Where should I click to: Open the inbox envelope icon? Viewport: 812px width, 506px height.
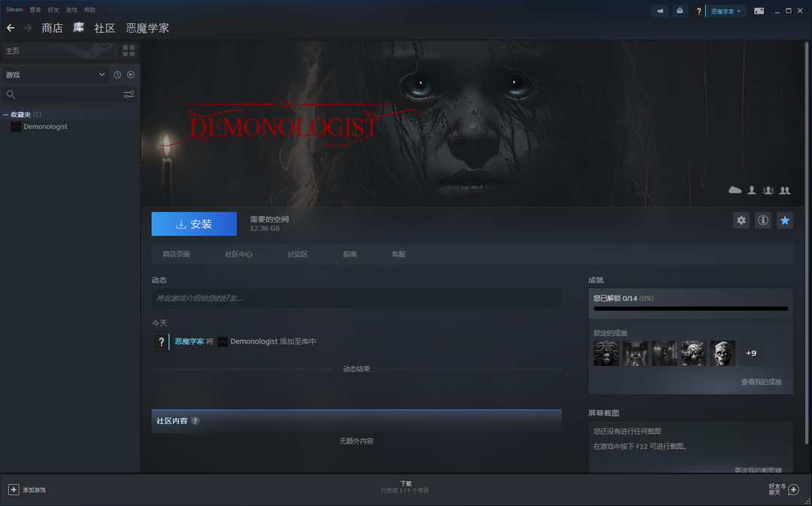(x=680, y=11)
